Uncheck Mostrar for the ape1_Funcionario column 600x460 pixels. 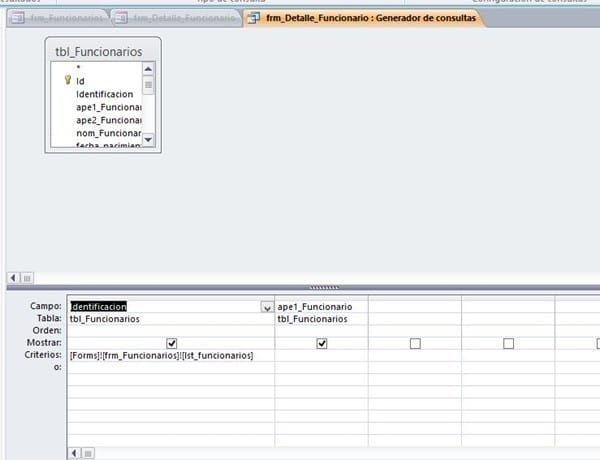coord(322,343)
